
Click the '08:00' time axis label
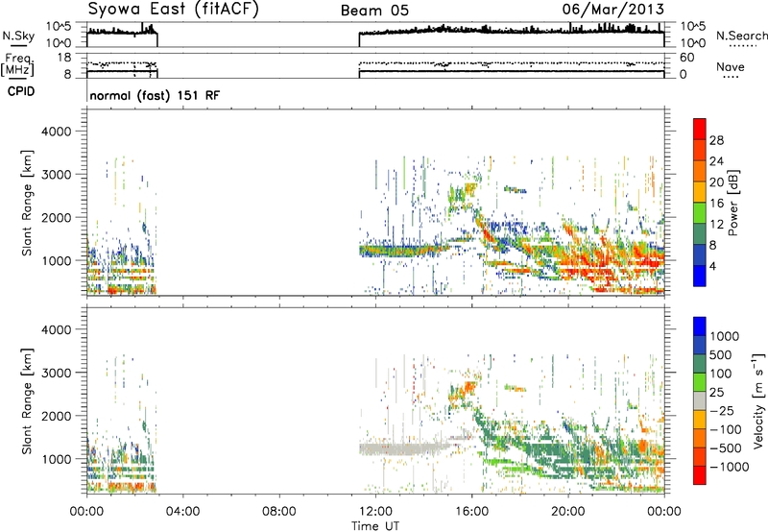tap(279, 512)
